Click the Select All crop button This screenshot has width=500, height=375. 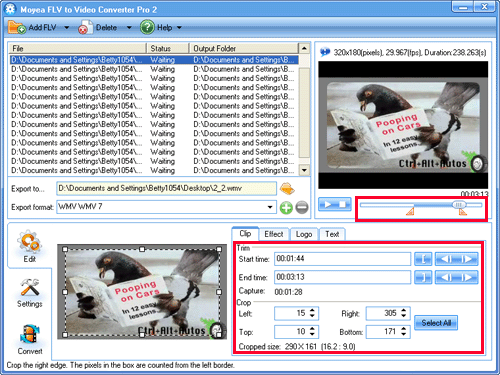click(x=436, y=323)
